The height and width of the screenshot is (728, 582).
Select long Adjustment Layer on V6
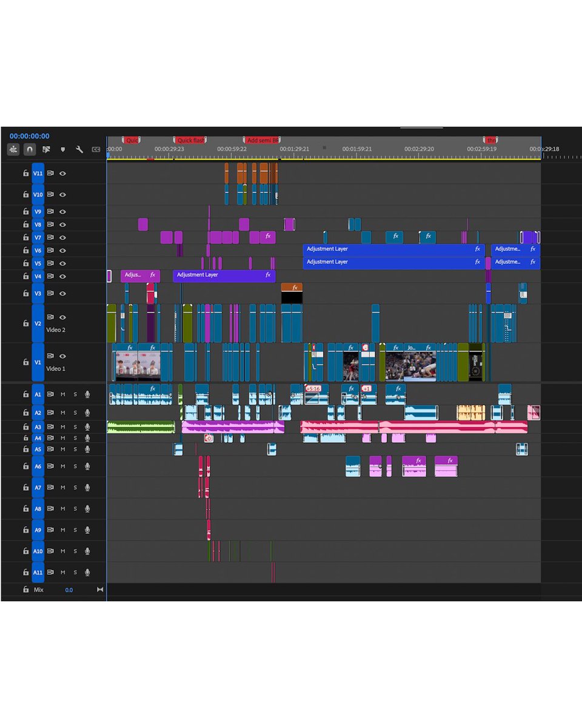click(393, 249)
